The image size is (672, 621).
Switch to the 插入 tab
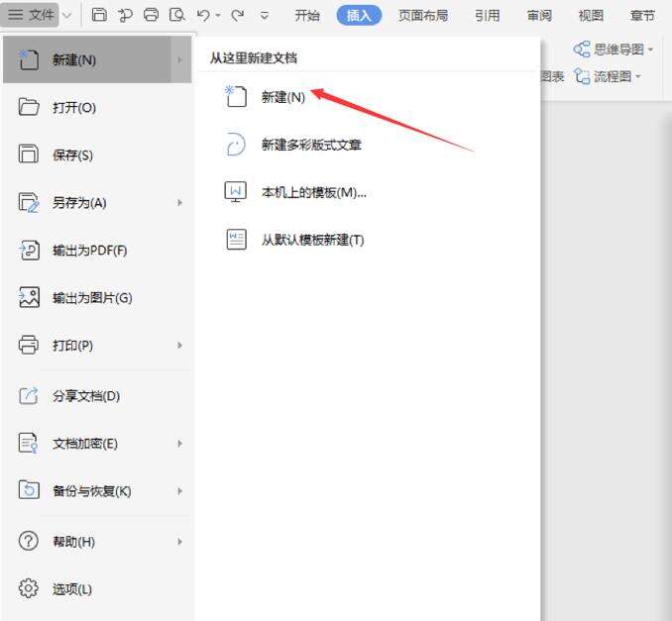point(359,16)
